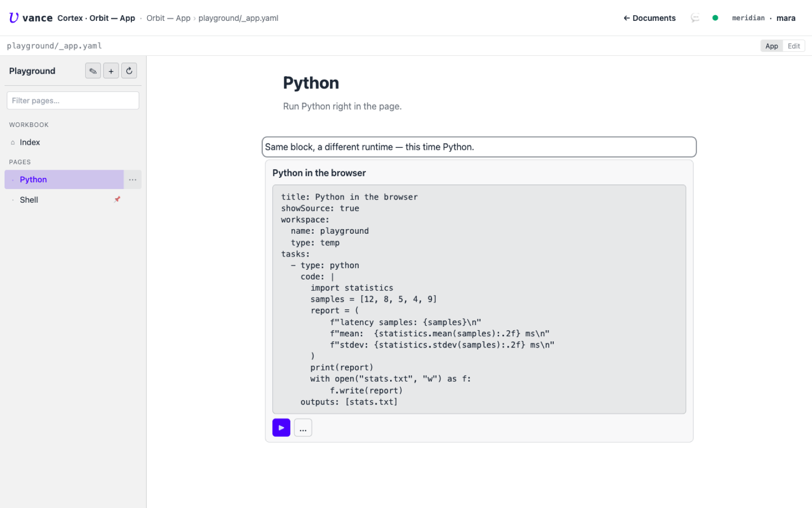
Task: Go back to Documents
Action: click(x=650, y=18)
